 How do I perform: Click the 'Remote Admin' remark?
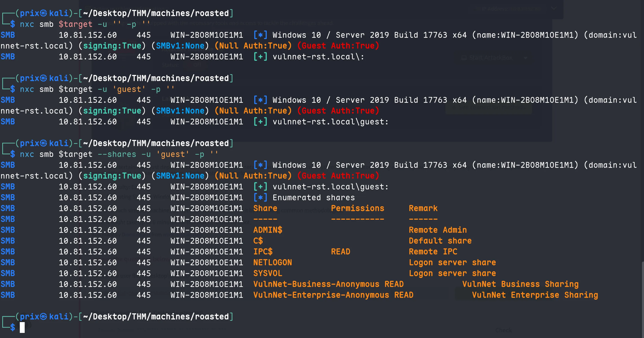click(x=438, y=230)
